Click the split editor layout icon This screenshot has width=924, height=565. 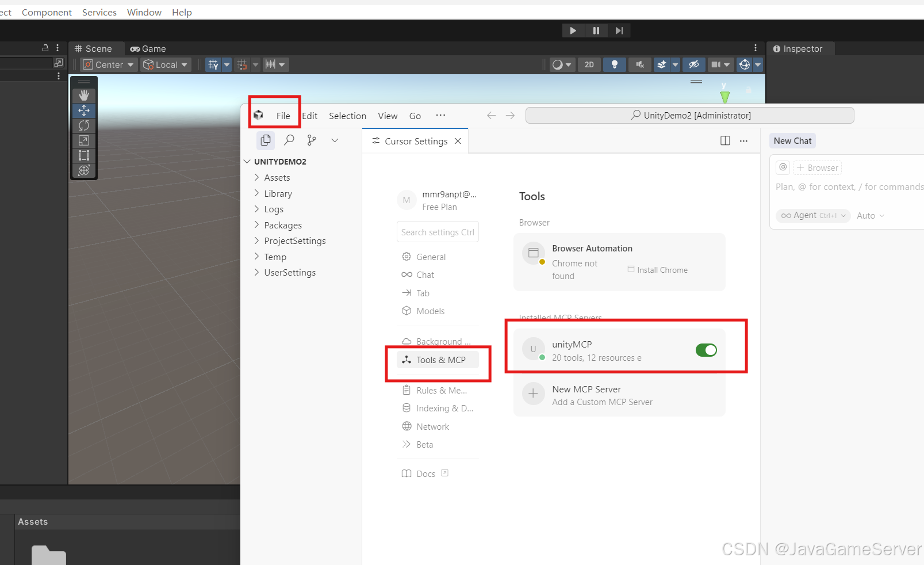[x=725, y=141]
